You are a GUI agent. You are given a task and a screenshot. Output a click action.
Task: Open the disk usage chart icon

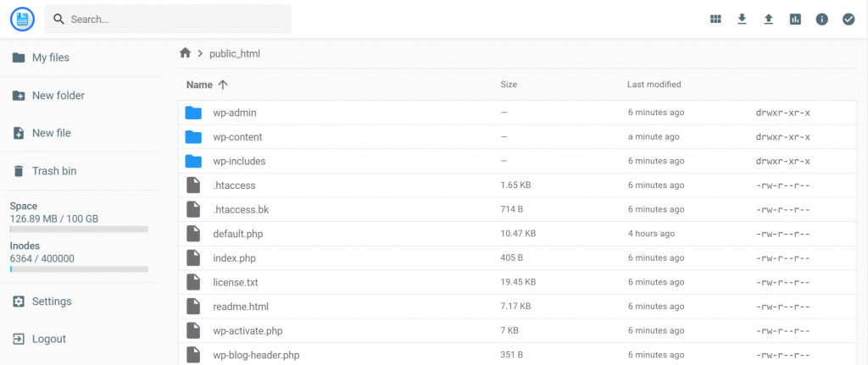(795, 19)
